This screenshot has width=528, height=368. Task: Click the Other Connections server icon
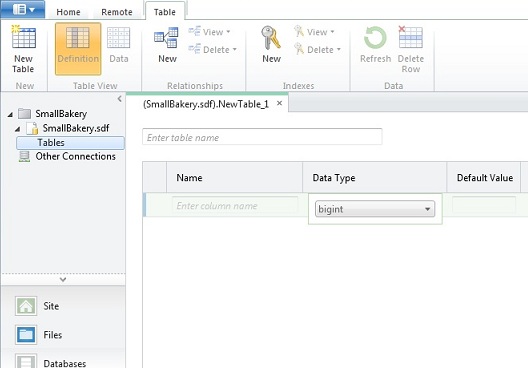pos(24,157)
